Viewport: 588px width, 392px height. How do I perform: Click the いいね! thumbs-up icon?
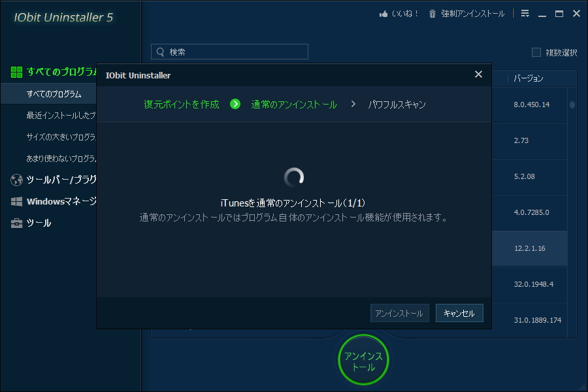[x=382, y=12]
